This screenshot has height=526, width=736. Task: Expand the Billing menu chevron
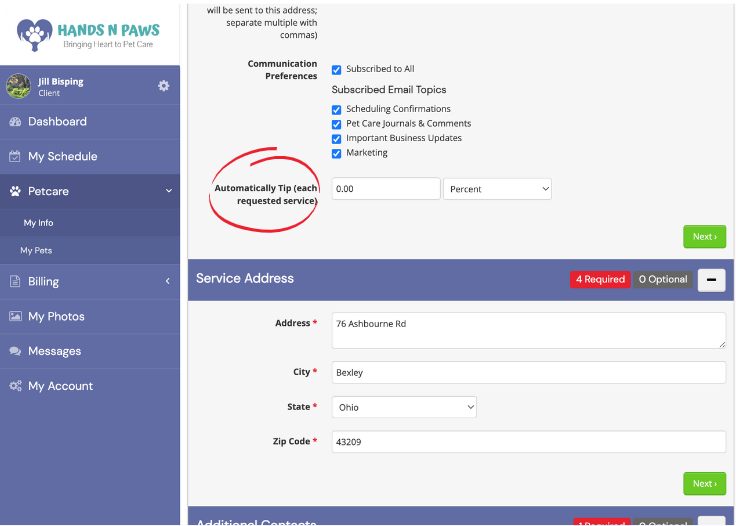point(168,281)
